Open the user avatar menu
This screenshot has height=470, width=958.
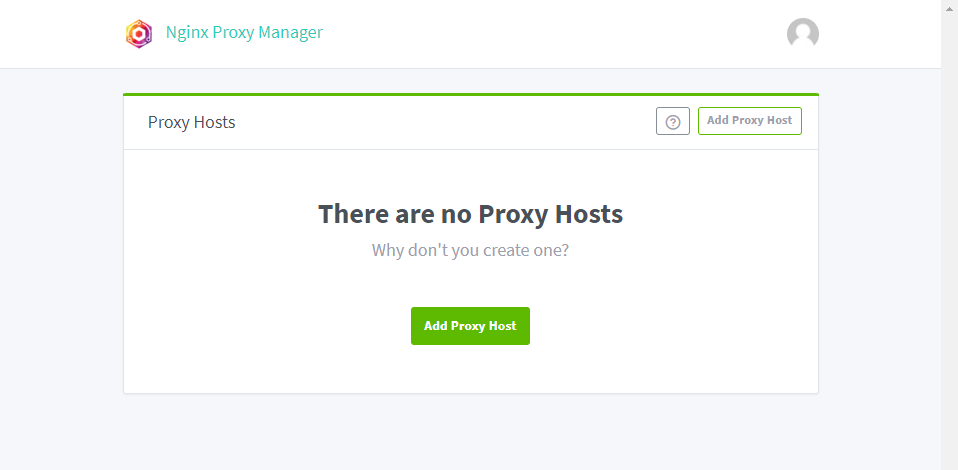click(802, 34)
